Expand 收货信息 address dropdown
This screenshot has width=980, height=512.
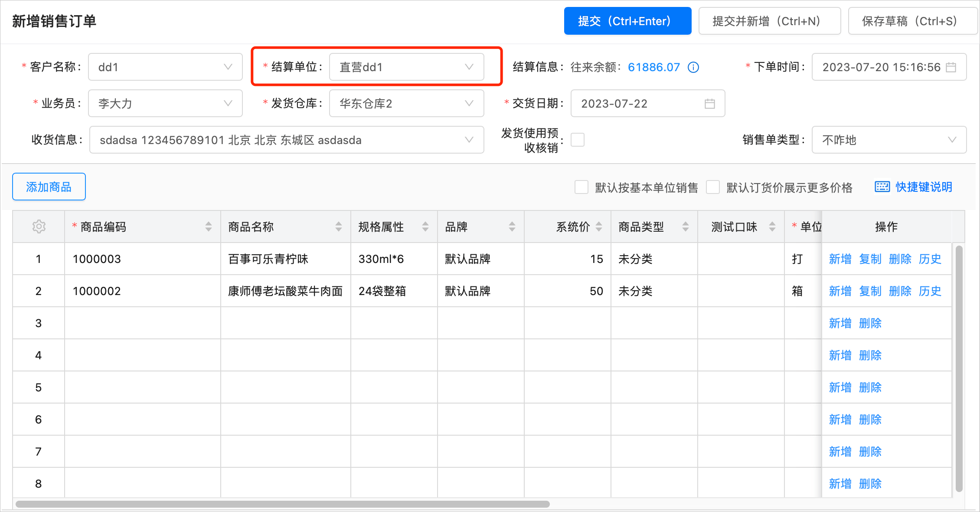click(287, 140)
